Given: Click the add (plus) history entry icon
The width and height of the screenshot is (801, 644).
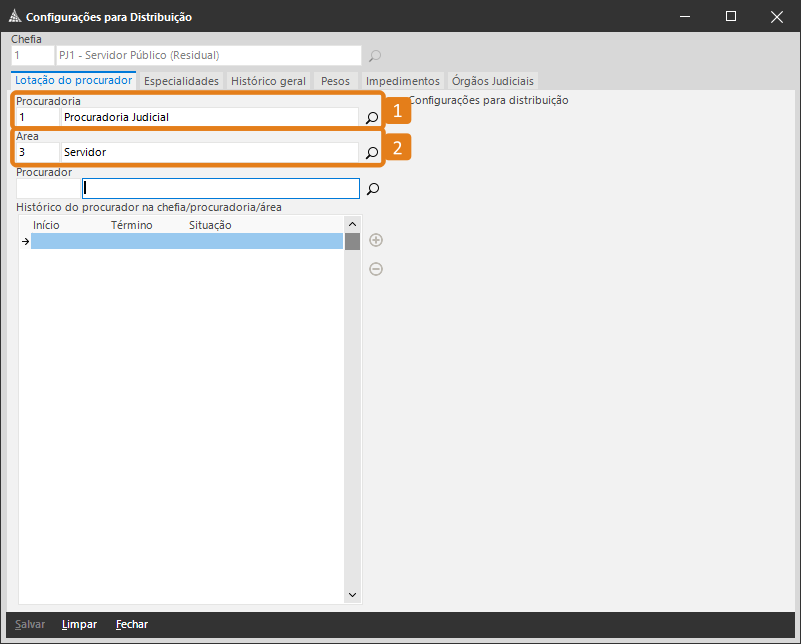Looking at the screenshot, I should tap(376, 240).
